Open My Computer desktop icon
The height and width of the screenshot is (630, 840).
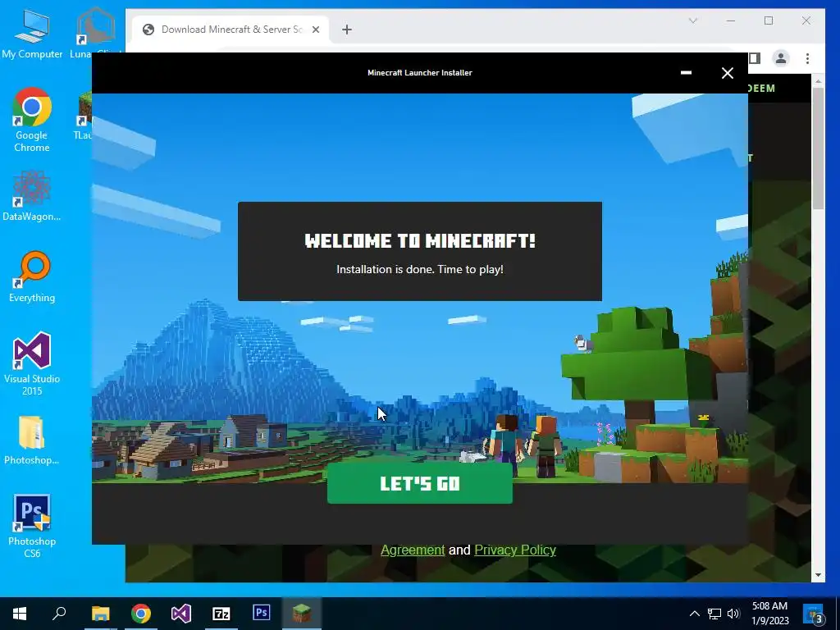click(32, 34)
